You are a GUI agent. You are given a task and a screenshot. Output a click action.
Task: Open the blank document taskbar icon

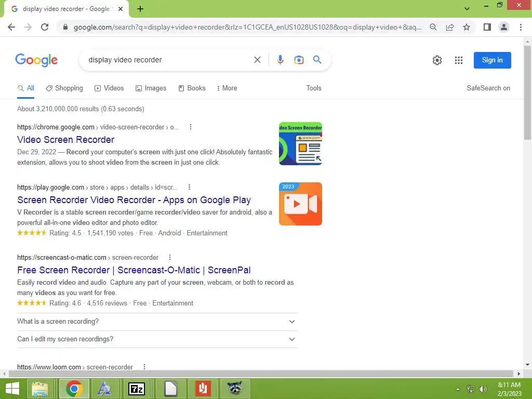click(x=170, y=389)
